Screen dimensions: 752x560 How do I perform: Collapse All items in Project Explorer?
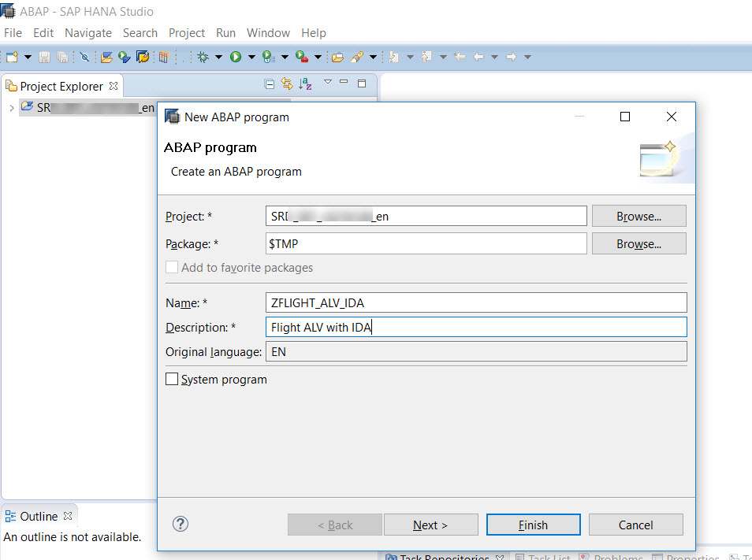coord(270,83)
